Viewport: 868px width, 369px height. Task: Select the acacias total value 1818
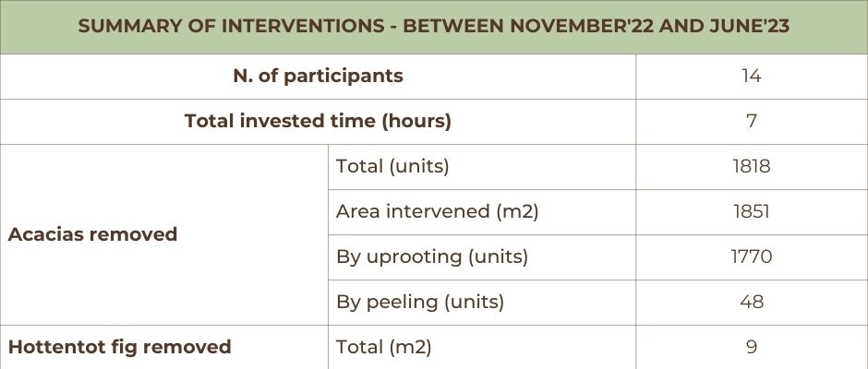pos(751,166)
